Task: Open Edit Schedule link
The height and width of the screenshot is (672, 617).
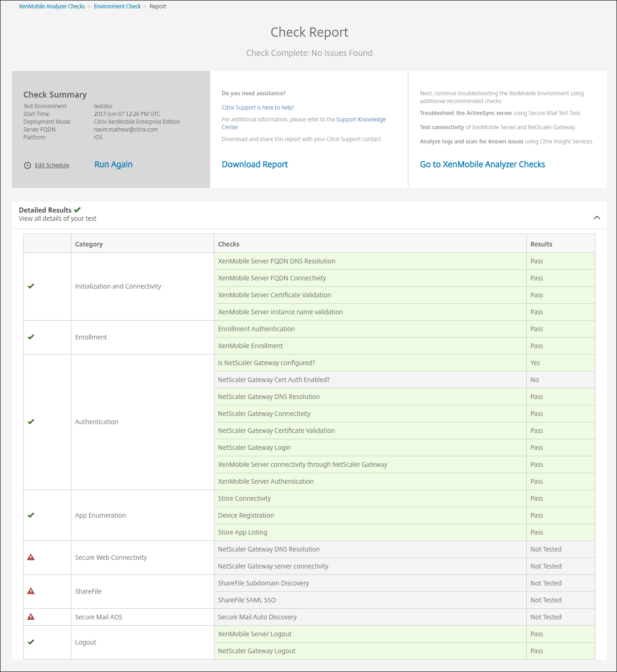Action: (x=52, y=165)
